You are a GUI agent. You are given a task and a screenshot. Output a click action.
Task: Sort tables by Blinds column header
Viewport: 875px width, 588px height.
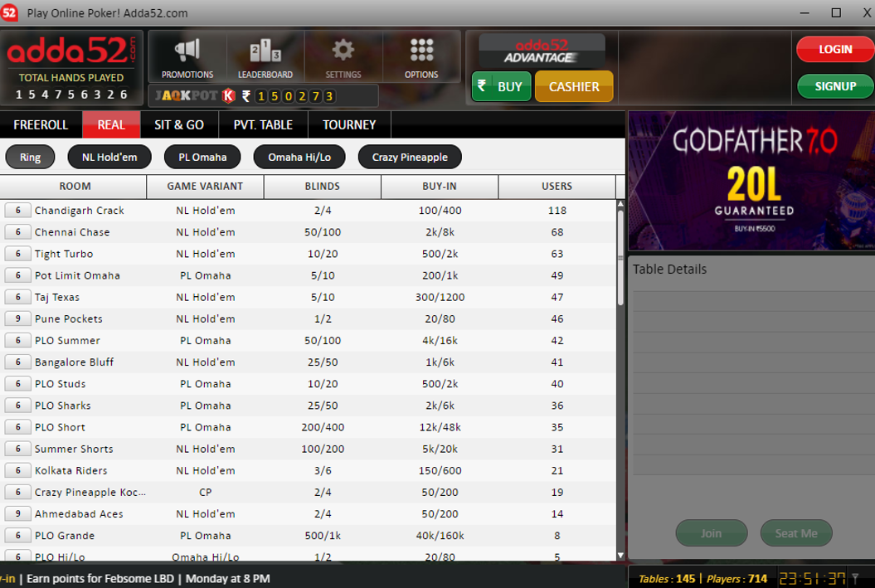[323, 187]
